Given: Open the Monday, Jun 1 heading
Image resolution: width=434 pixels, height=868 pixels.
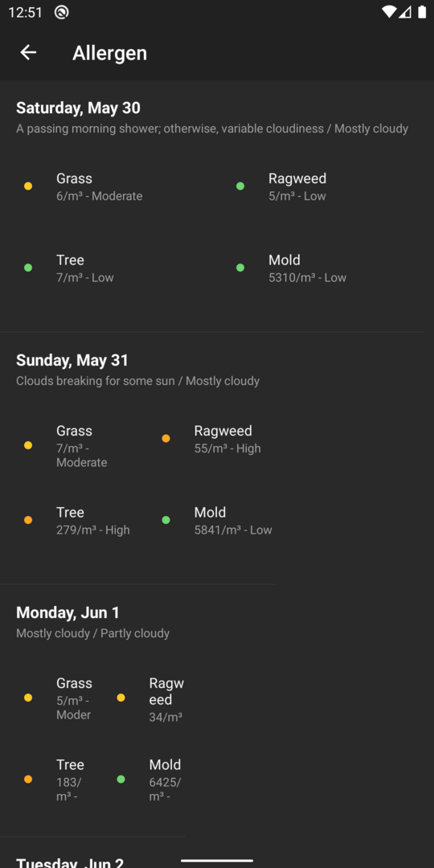Looking at the screenshot, I should click(68, 612).
